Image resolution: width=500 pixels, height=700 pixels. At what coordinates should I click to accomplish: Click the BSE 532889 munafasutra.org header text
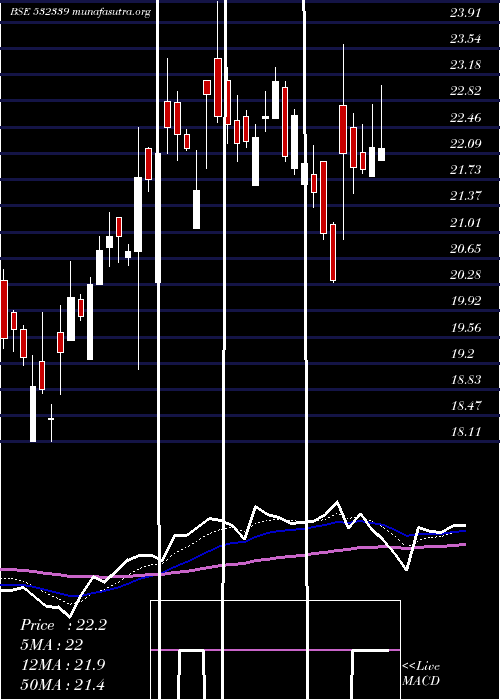81,12
